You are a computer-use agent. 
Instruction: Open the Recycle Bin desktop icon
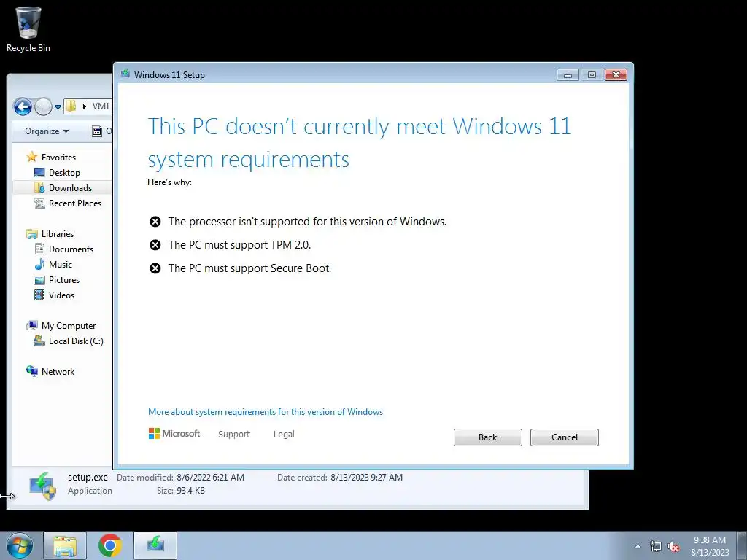(28, 28)
